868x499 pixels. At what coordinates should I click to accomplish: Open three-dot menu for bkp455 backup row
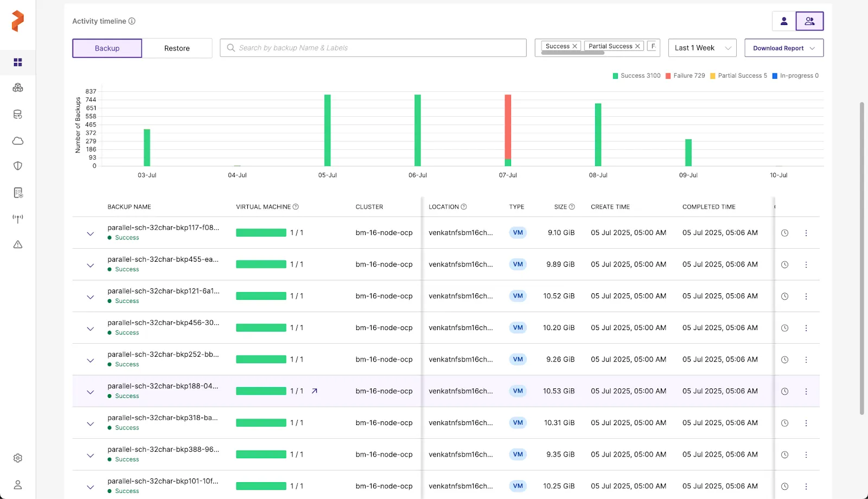(x=806, y=265)
